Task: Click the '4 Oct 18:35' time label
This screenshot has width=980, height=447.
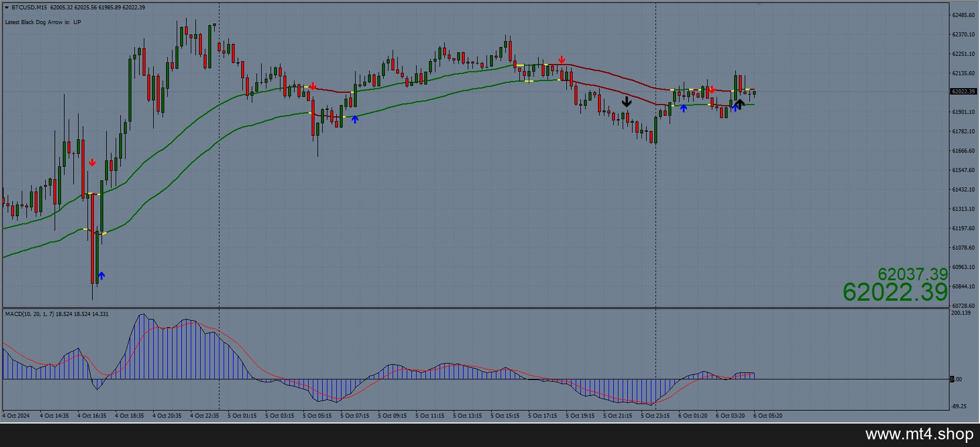Action: click(x=129, y=416)
